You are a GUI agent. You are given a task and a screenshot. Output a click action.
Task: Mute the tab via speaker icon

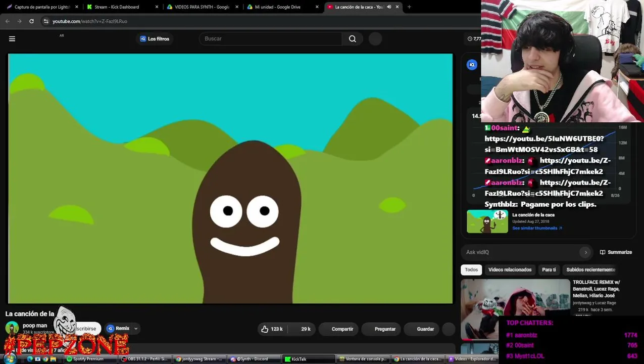[389, 7]
